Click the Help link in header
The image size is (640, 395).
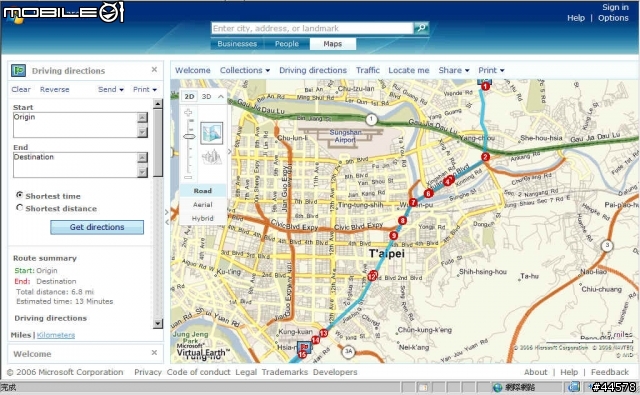[576, 18]
